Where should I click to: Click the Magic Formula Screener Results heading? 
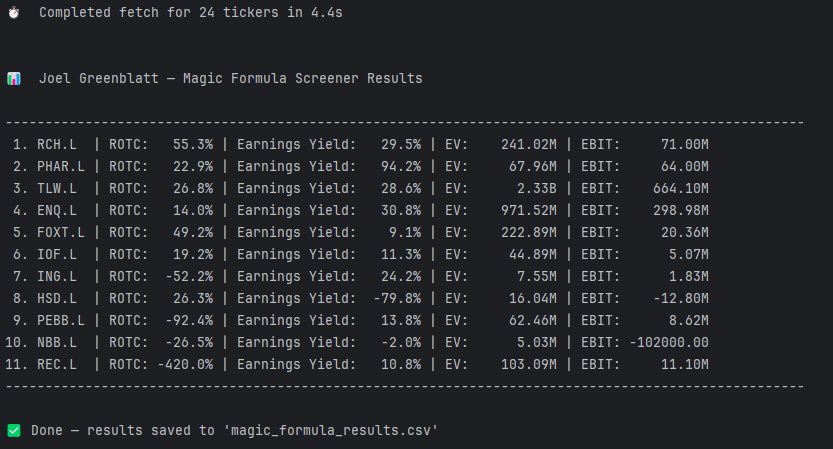coord(302,78)
